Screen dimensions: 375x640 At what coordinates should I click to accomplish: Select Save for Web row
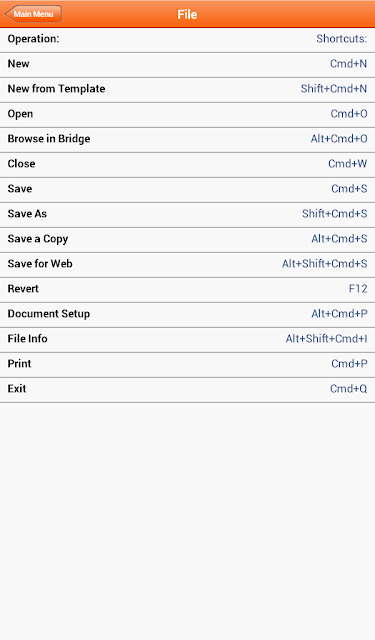[x=187, y=264]
